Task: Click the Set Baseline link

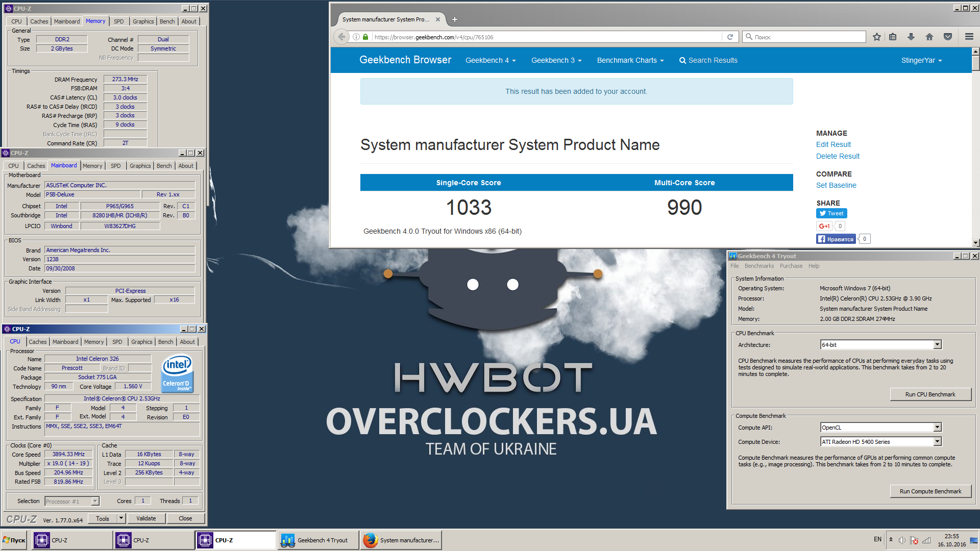Action: click(x=836, y=185)
